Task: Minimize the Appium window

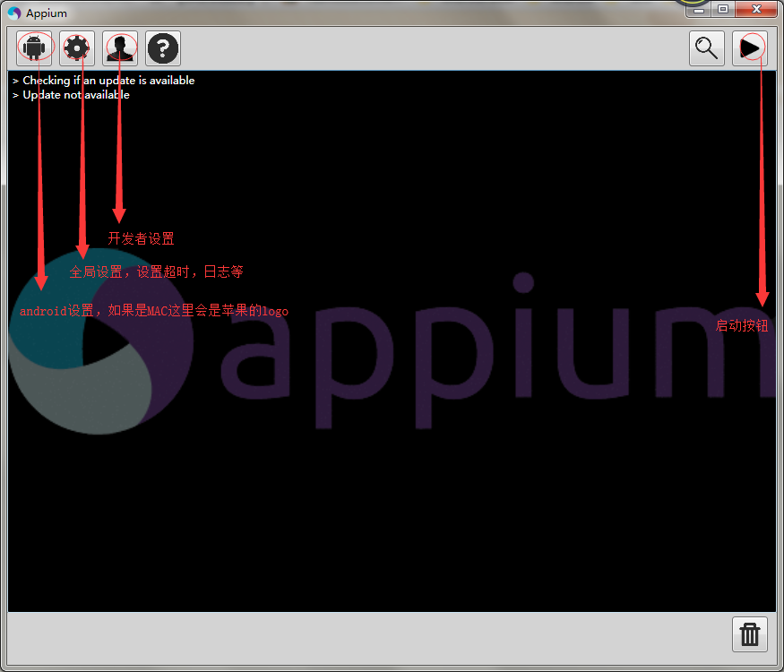Action: 699,10
